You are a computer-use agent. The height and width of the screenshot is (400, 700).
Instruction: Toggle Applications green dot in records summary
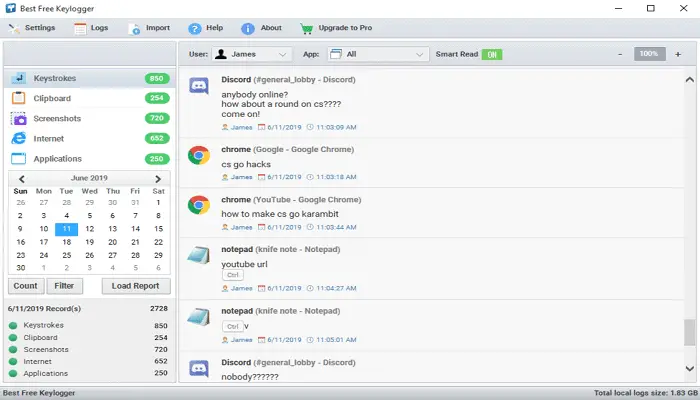click(13, 373)
